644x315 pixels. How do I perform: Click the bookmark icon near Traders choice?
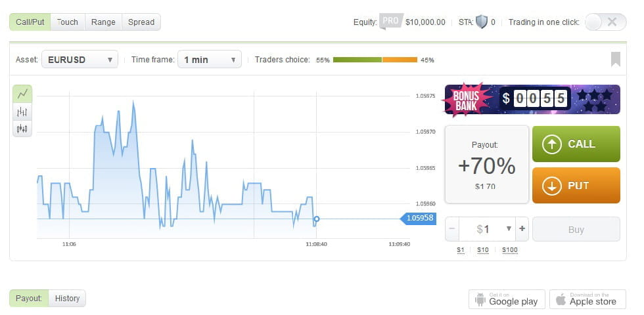(615, 60)
